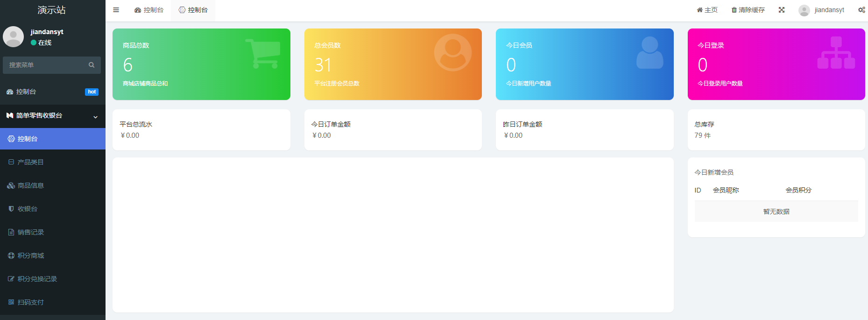Open 产品类目 menu item
Viewport: 868px width, 320px height.
pyautogui.click(x=53, y=162)
